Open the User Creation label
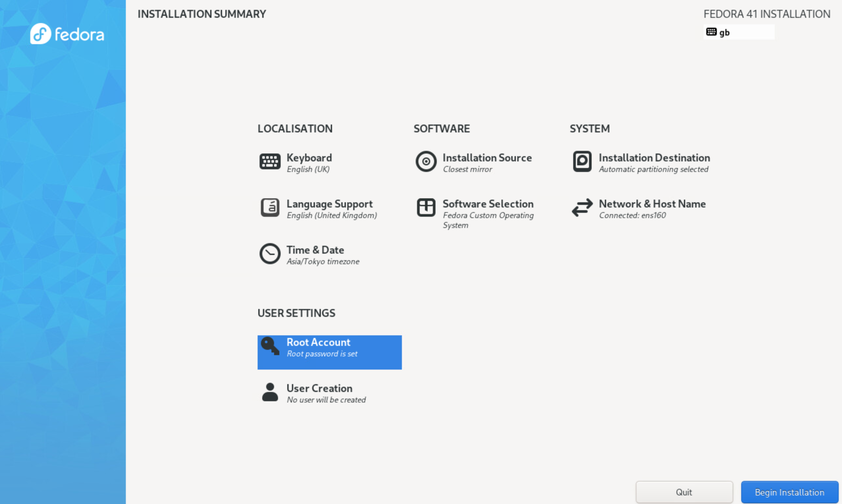 pyautogui.click(x=319, y=388)
